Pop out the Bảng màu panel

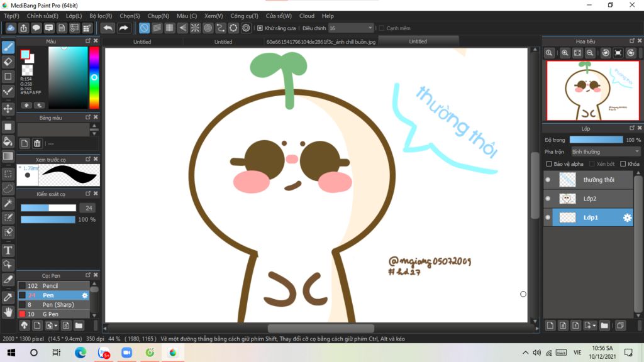[x=88, y=118]
